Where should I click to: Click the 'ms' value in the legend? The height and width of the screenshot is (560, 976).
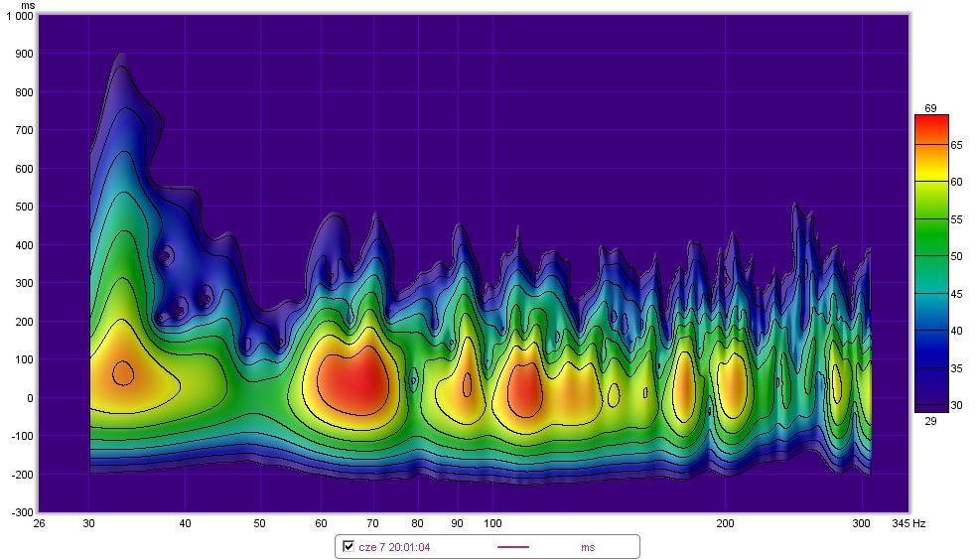tap(588, 547)
